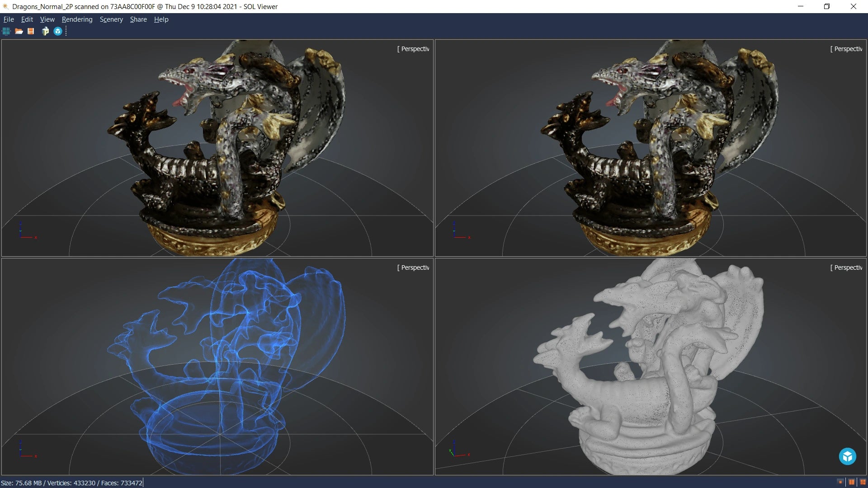Click Perspective label in top-right viewport
Screen dimensions: 868x488
(x=846, y=49)
